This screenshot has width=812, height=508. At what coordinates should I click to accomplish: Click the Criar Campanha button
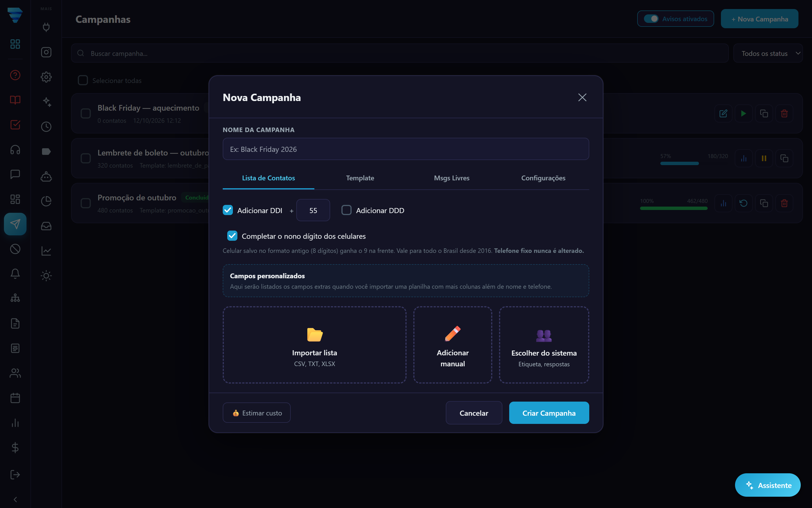point(549,413)
